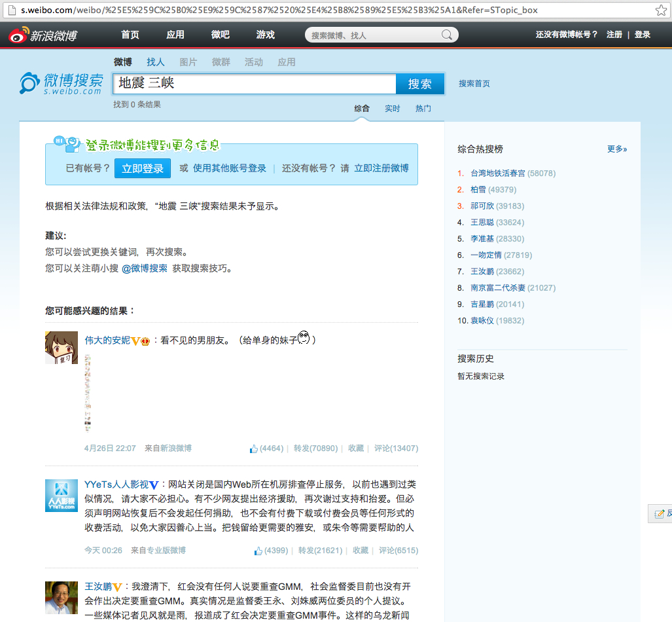Click the 微博搜索 s.weibo.com logo
Image resolution: width=672 pixels, height=622 pixels.
tap(62, 83)
